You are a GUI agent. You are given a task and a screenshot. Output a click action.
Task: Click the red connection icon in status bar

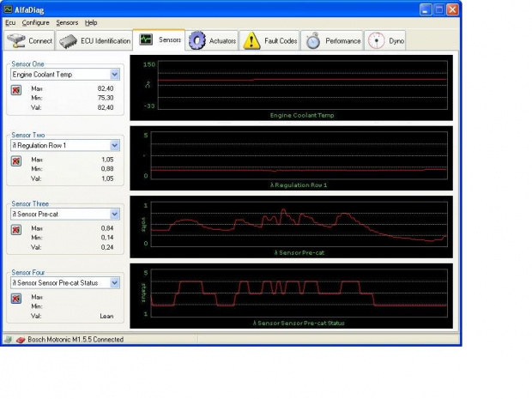21,340
